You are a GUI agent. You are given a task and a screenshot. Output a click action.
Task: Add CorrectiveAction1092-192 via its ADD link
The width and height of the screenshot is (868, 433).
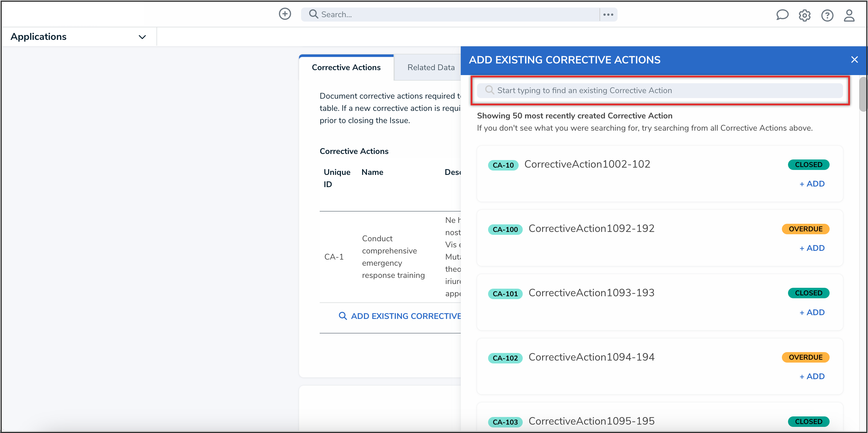click(x=812, y=248)
